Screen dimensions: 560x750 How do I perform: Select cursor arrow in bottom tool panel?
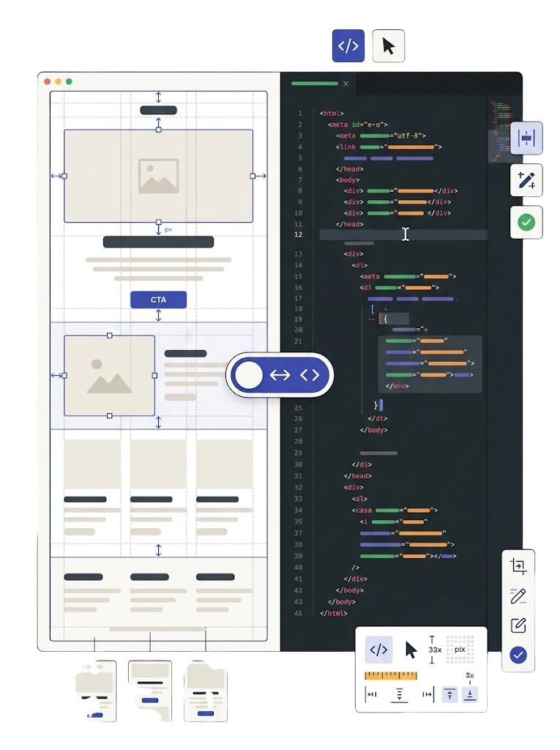(411, 650)
